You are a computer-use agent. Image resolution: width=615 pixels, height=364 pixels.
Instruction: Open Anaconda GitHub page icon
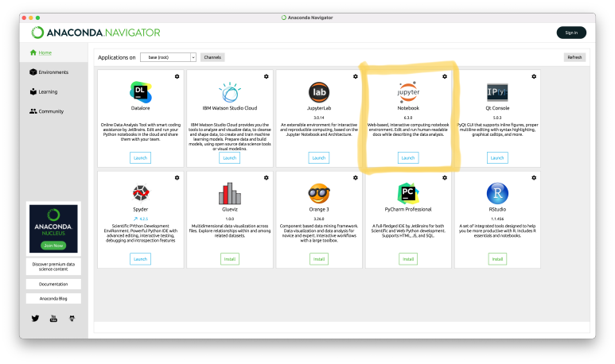coord(72,319)
